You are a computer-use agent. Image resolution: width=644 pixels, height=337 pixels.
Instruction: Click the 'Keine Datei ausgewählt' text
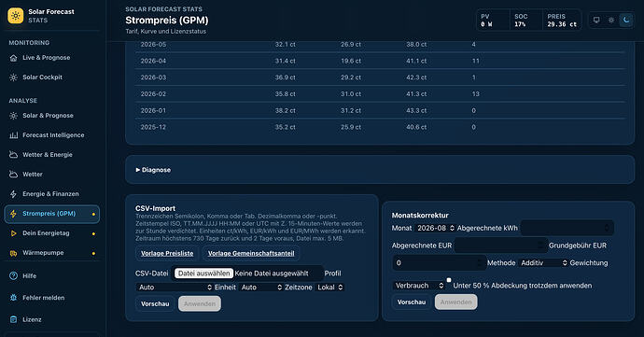click(x=272, y=274)
